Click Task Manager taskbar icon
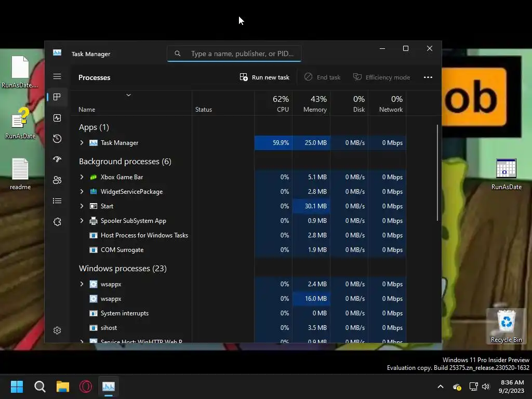The height and width of the screenshot is (399, 532). click(x=109, y=387)
